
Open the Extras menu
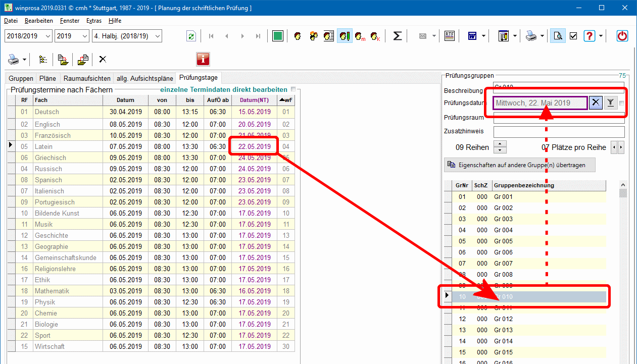click(93, 21)
